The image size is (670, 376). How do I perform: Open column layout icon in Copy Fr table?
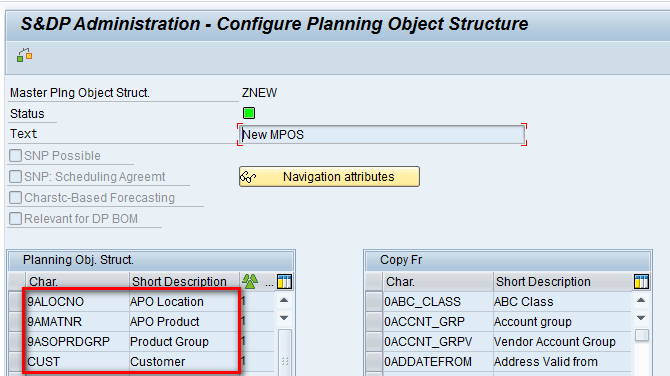pyautogui.click(x=641, y=282)
